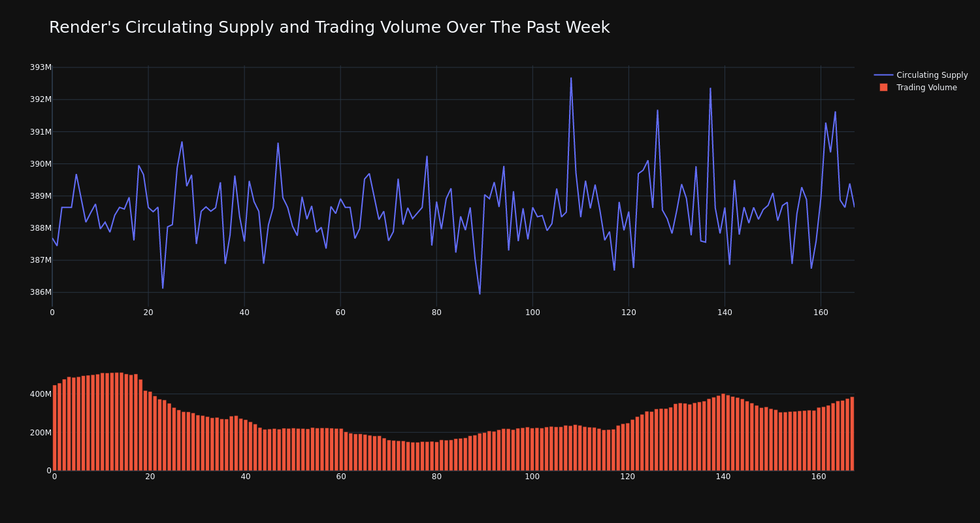This screenshot has width=980, height=523.
Task: Click the 393M y-axis label
Action: (x=41, y=67)
